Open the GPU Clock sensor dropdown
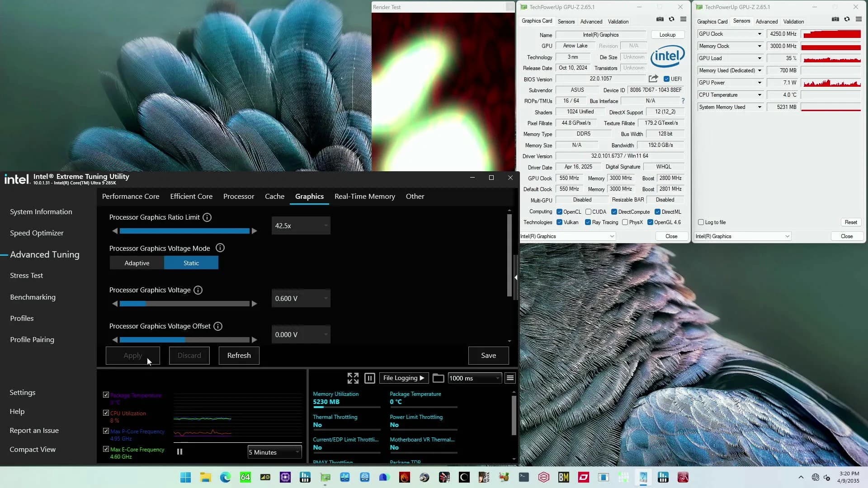Screen dimensions: 868x488 tap(759, 34)
